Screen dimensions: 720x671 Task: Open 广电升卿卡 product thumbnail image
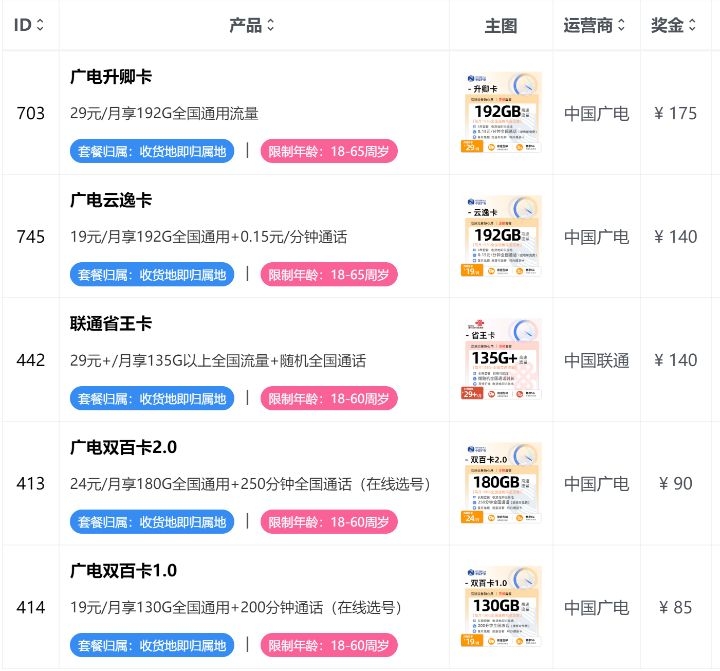501,112
